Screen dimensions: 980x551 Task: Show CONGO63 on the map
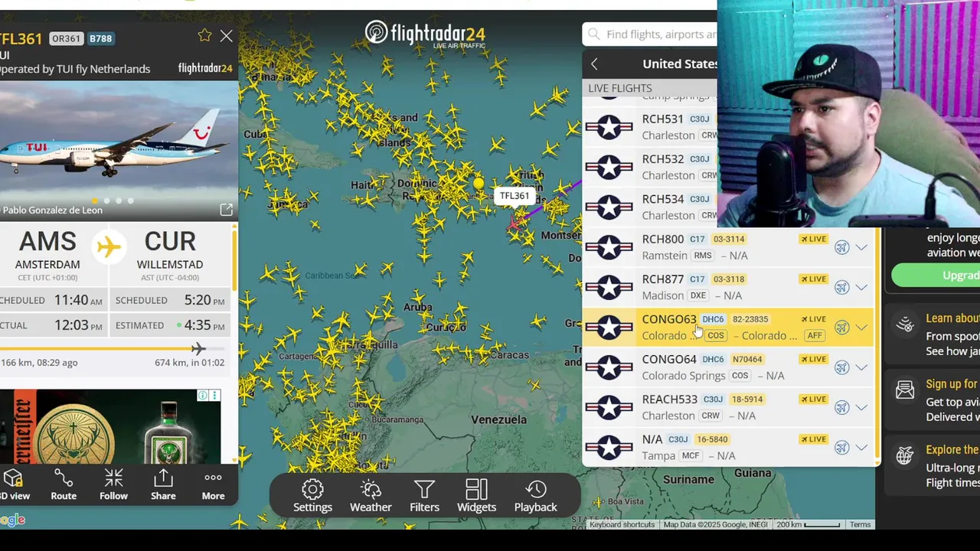click(x=841, y=327)
